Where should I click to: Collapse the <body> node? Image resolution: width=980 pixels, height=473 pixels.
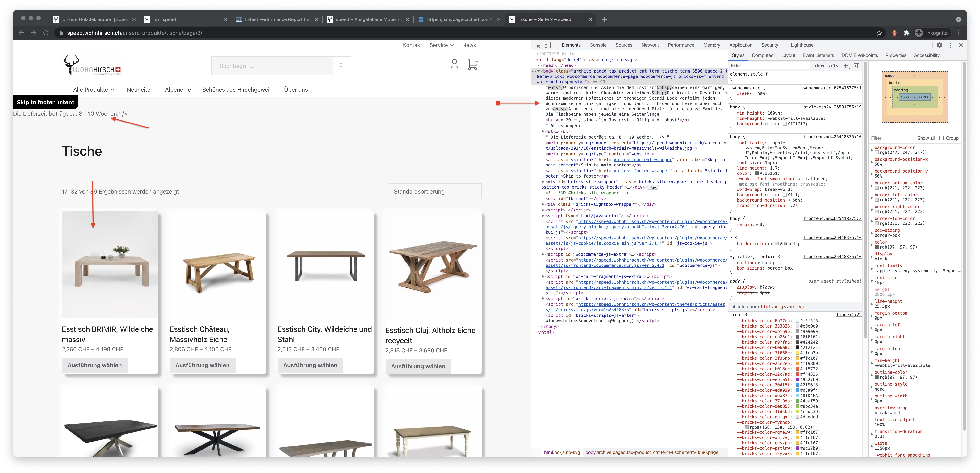(x=538, y=71)
